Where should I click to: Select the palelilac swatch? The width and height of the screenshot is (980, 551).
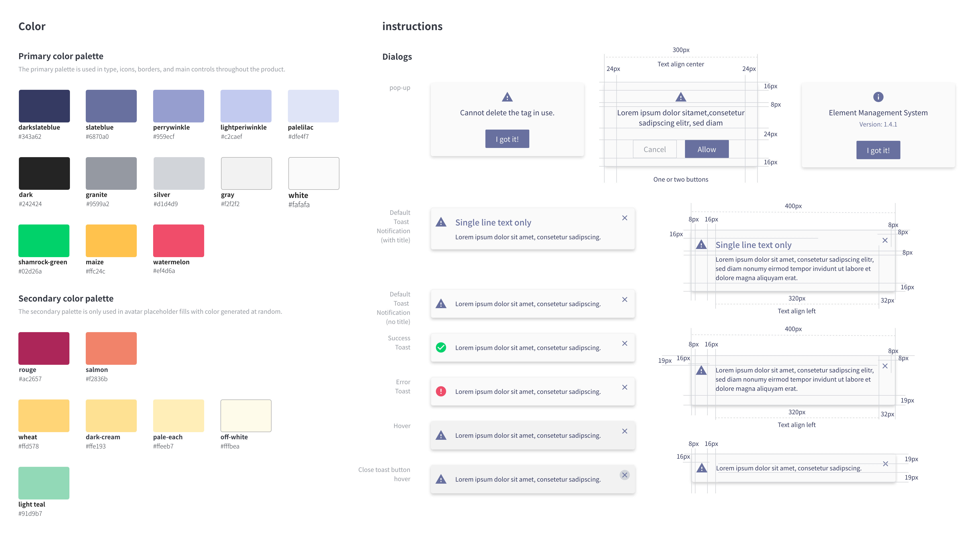(x=313, y=106)
